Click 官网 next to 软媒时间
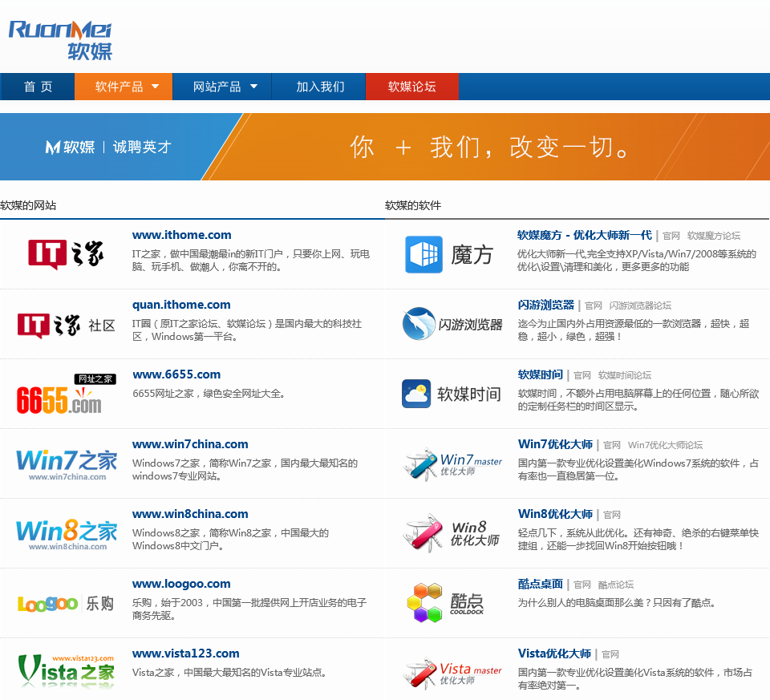The image size is (770, 700). (x=582, y=375)
